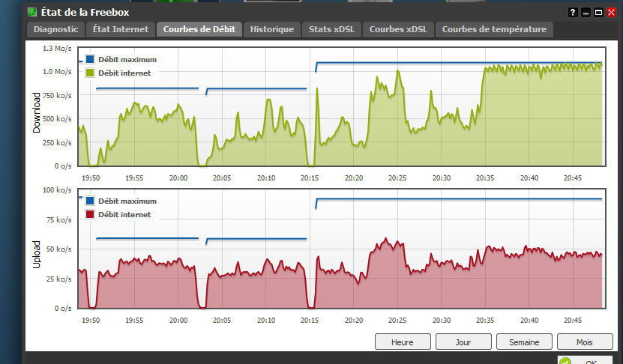Click Débit internet label in Upload legend
The width and height of the screenshot is (623, 364).
(124, 215)
